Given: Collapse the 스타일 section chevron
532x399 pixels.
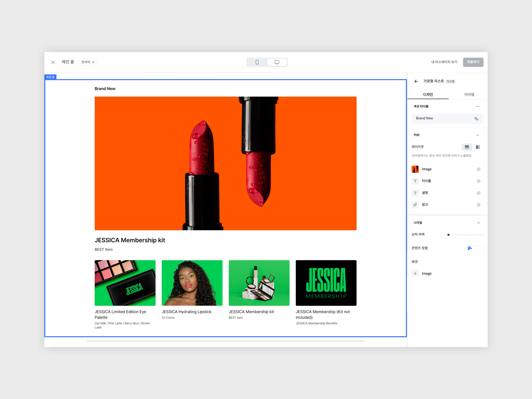Looking at the screenshot, I should [x=478, y=223].
